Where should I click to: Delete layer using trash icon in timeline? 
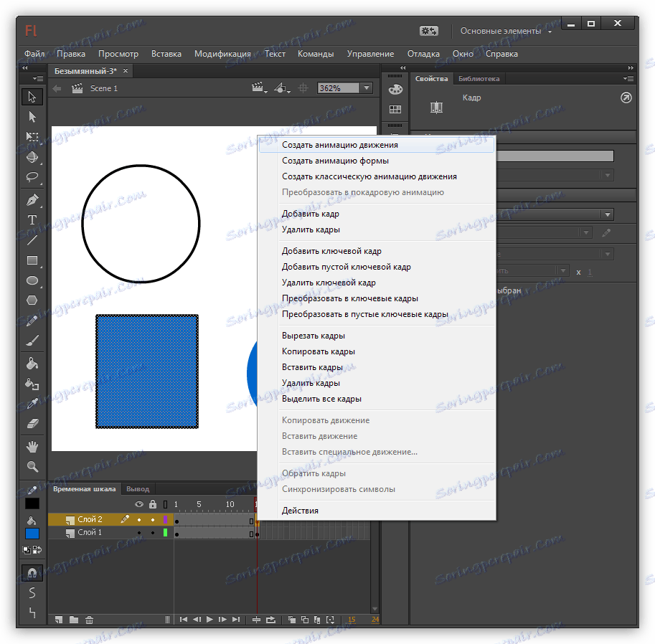click(x=89, y=620)
